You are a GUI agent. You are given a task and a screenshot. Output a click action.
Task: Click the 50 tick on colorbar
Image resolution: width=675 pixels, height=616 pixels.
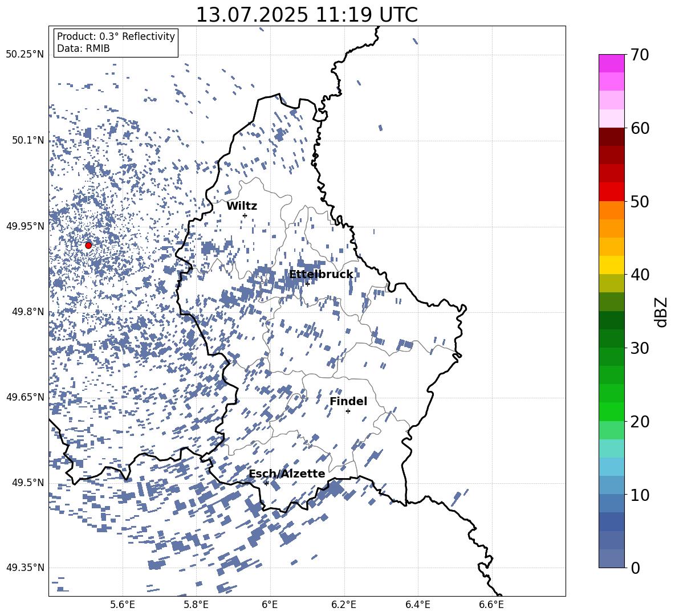click(640, 201)
